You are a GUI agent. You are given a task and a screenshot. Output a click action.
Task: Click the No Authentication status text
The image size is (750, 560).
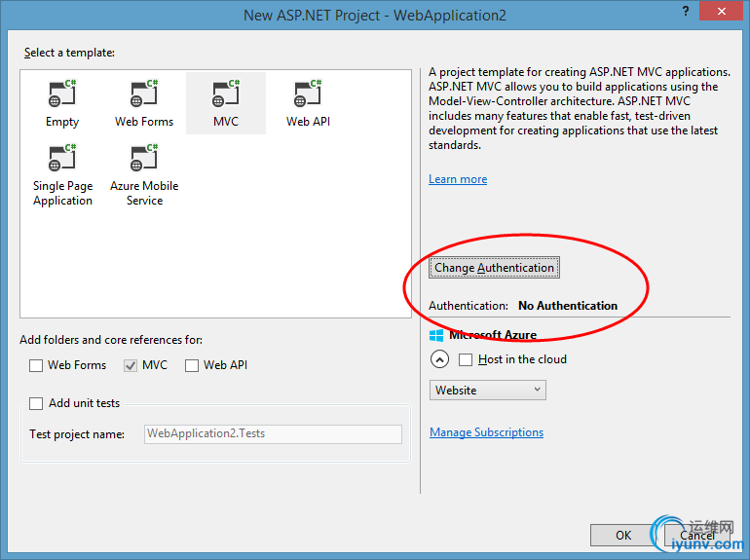(x=568, y=306)
